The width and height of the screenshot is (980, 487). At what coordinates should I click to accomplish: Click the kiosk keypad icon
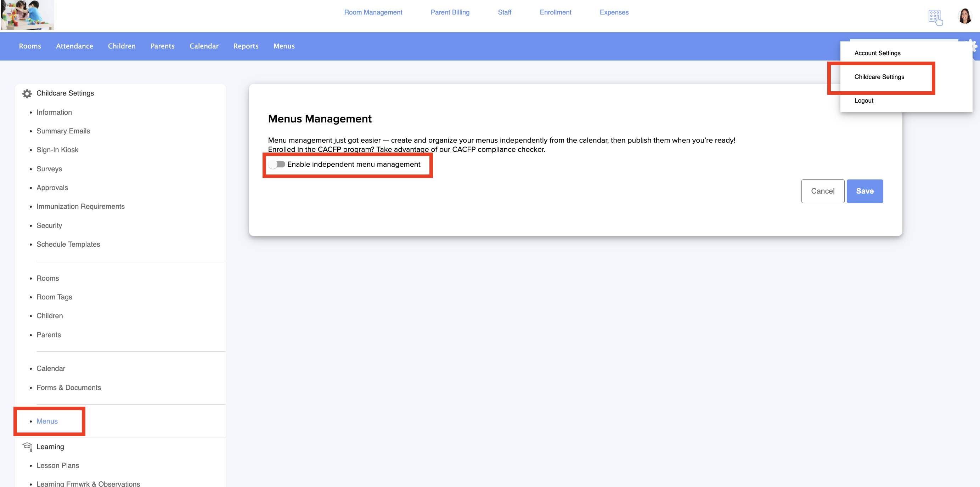(x=935, y=17)
